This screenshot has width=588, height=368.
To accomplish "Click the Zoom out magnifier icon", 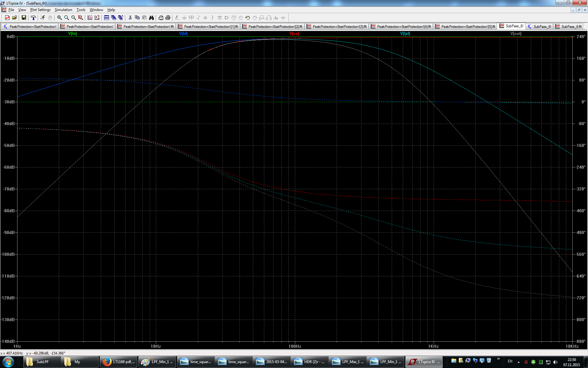I will pyautogui.click(x=73, y=18).
